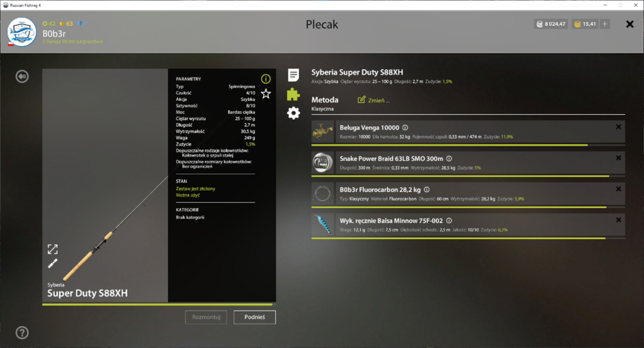Open the gear settings icon
Viewport: 644px width, 348px height.
coord(293,113)
